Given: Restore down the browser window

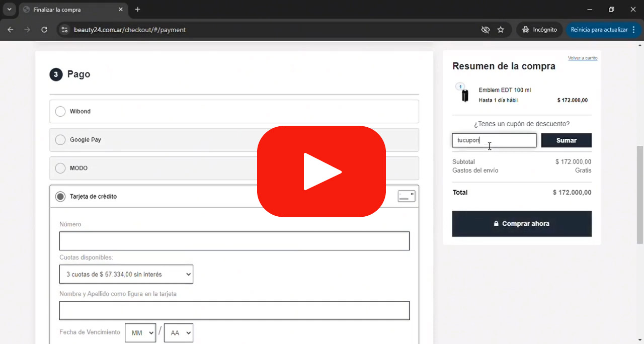Looking at the screenshot, I should pyautogui.click(x=611, y=10).
